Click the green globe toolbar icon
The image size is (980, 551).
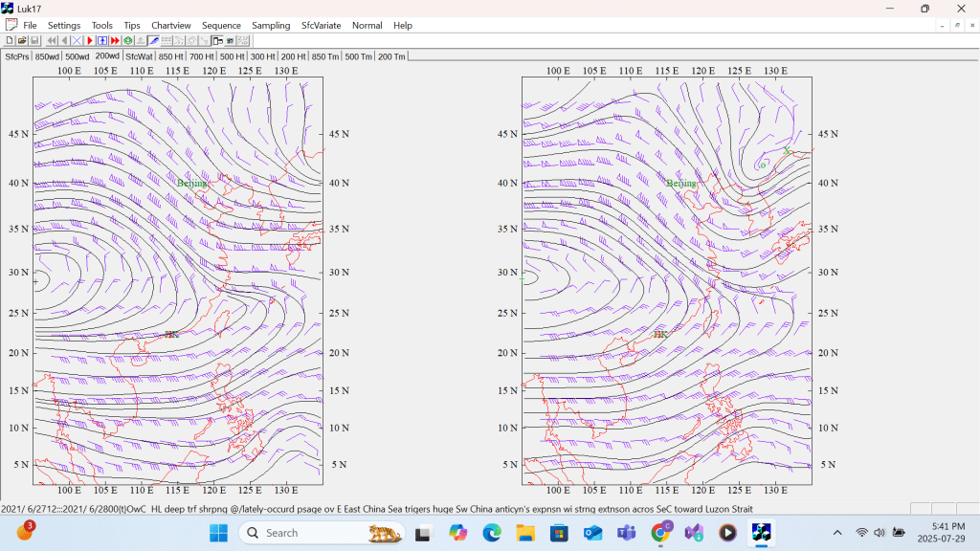(128, 41)
